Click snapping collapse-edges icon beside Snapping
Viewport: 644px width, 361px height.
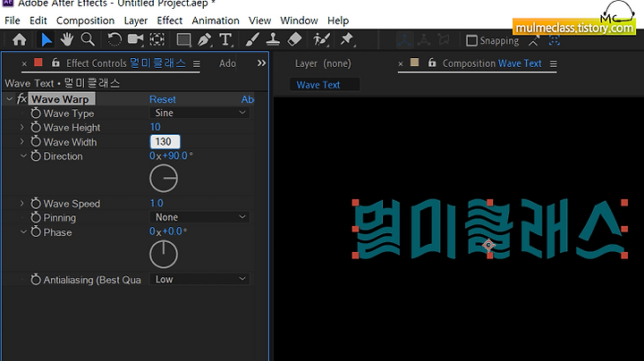pos(534,40)
